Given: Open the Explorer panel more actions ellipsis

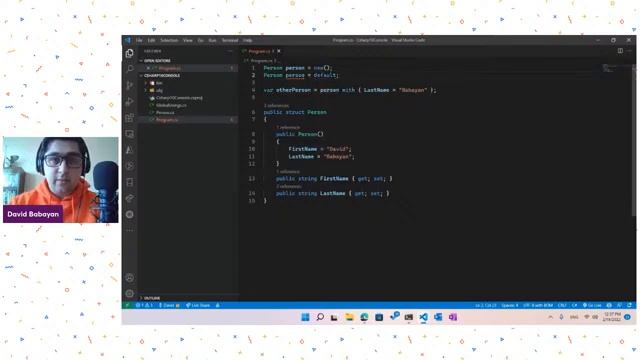Looking at the screenshot, I should [x=230, y=51].
